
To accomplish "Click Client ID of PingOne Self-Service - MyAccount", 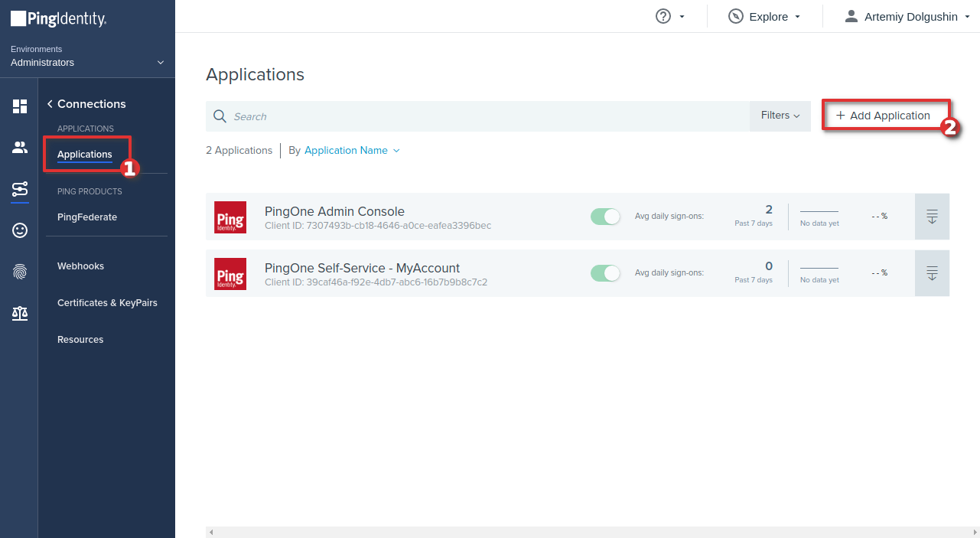I will pos(376,282).
